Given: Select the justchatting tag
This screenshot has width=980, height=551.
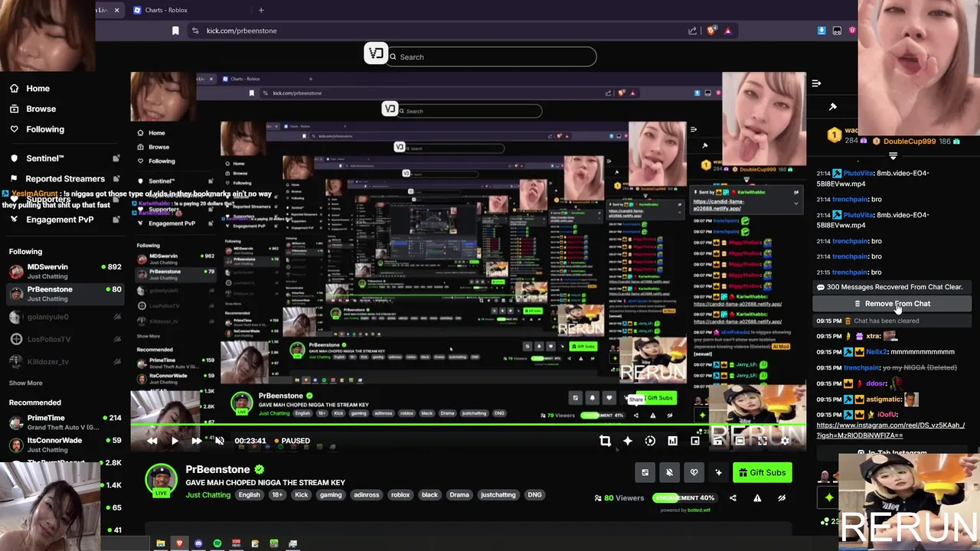Looking at the screenshot, I should tap(498, 495).
